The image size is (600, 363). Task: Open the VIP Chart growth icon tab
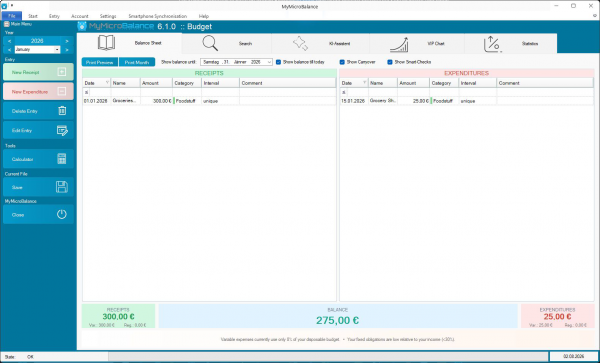(399, 44)
